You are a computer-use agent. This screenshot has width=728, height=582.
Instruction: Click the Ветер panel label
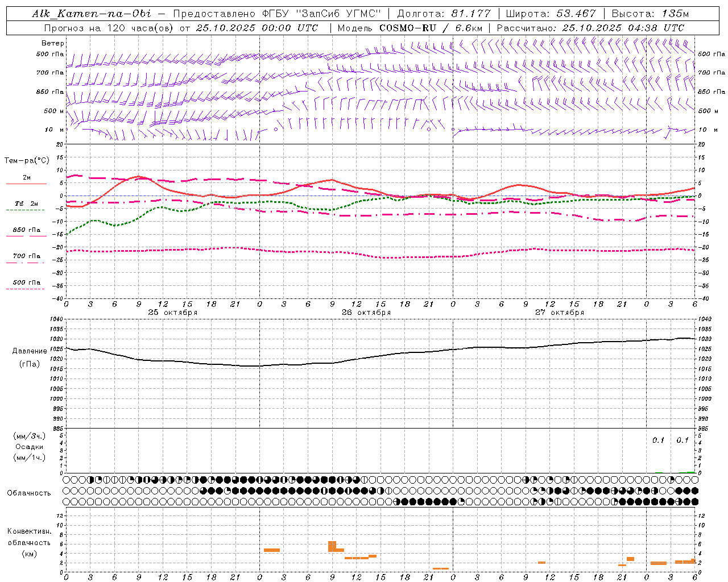pos(53,43)
